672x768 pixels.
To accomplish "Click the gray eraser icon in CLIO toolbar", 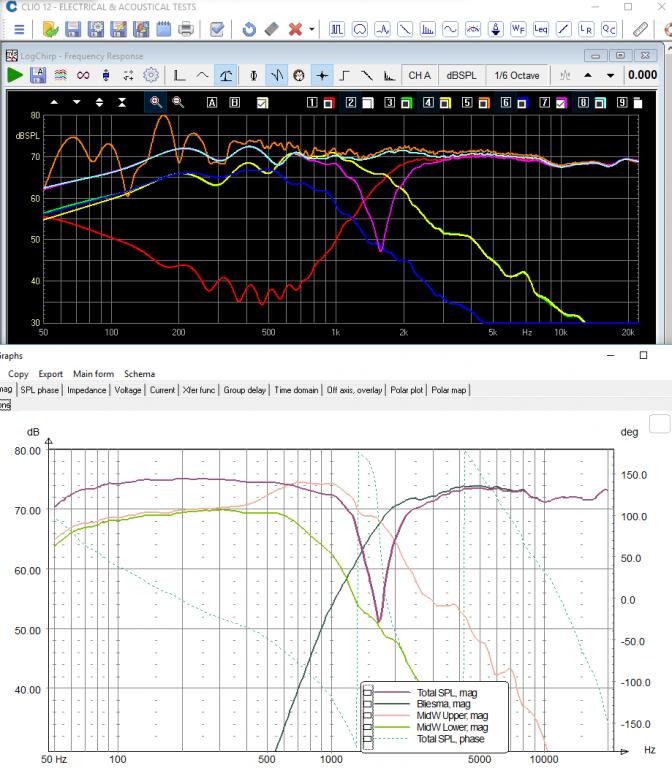I will point(272,29).
